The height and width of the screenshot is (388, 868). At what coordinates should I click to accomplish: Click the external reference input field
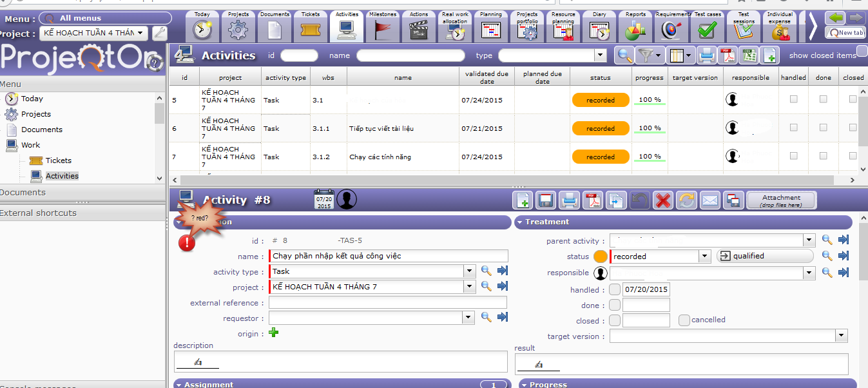(387, 303)
